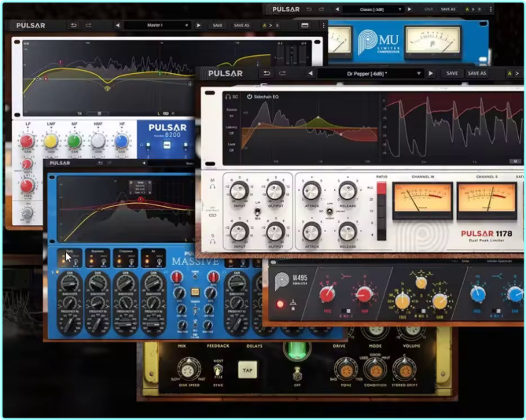The height and width of the screenshot is (420, 526).
Task: Click the first GAIN knob on Massive
Action: coord(70,283)
